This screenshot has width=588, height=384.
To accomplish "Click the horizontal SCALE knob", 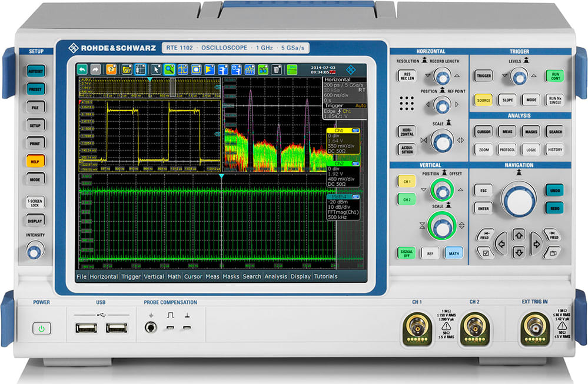I will (442, 141).
